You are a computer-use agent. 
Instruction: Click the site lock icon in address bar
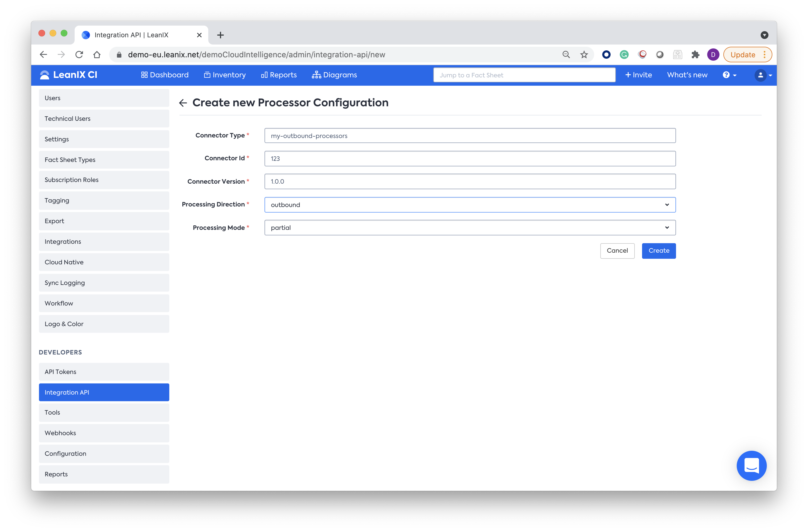tap(119, 55)
